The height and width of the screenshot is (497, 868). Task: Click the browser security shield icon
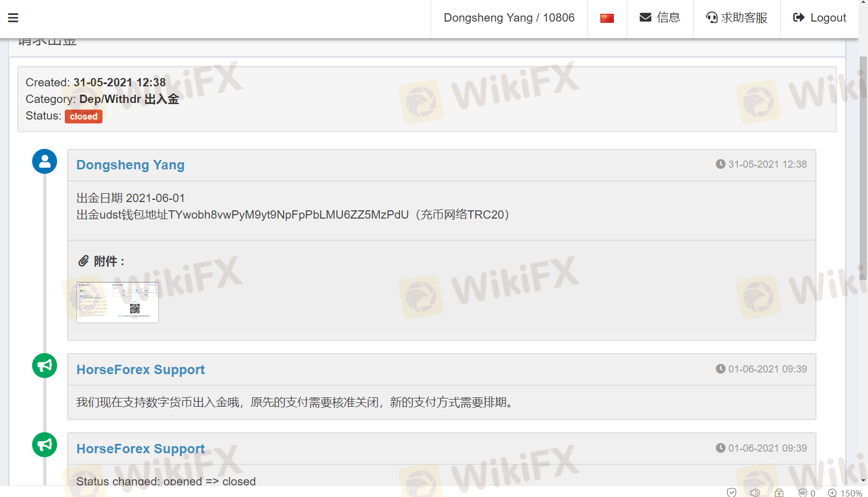click(732, 493)
